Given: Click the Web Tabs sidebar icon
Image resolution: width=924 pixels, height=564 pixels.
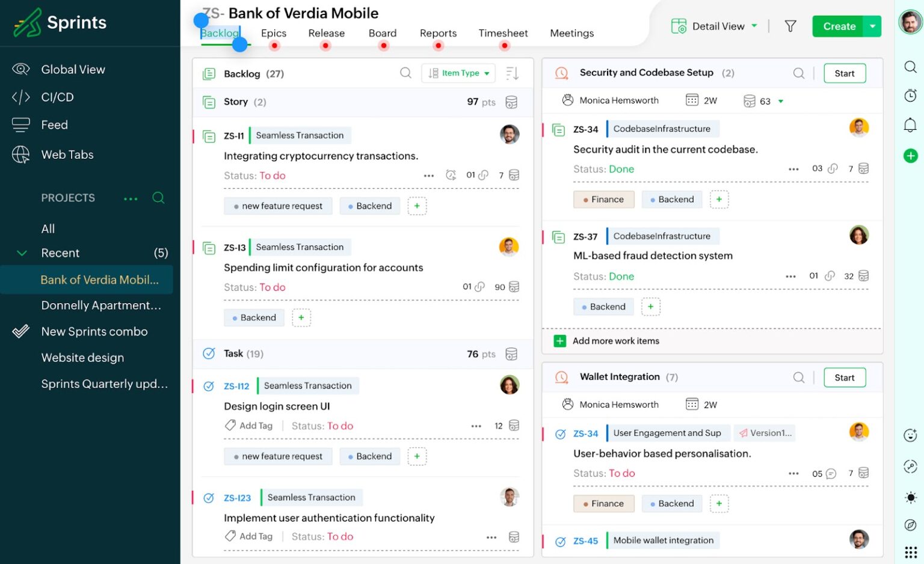Looking at the screenshot, I should (20, 155).
